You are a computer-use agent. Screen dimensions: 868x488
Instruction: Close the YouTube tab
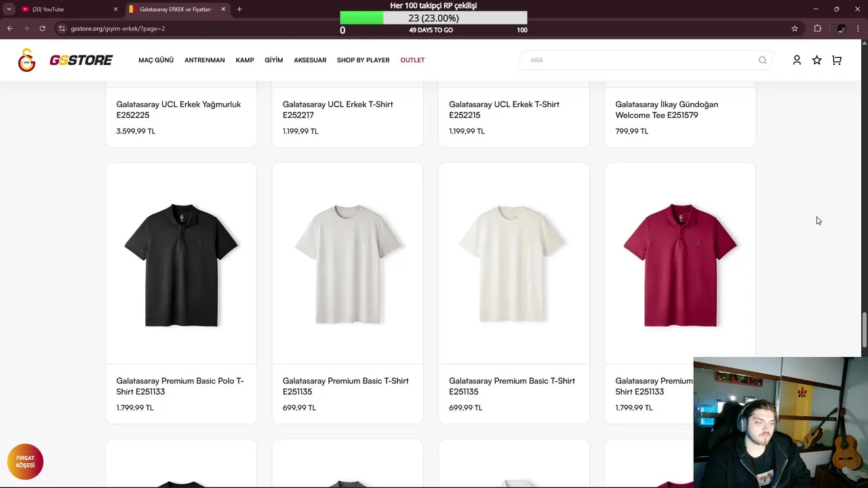click(x=115, y=9)
